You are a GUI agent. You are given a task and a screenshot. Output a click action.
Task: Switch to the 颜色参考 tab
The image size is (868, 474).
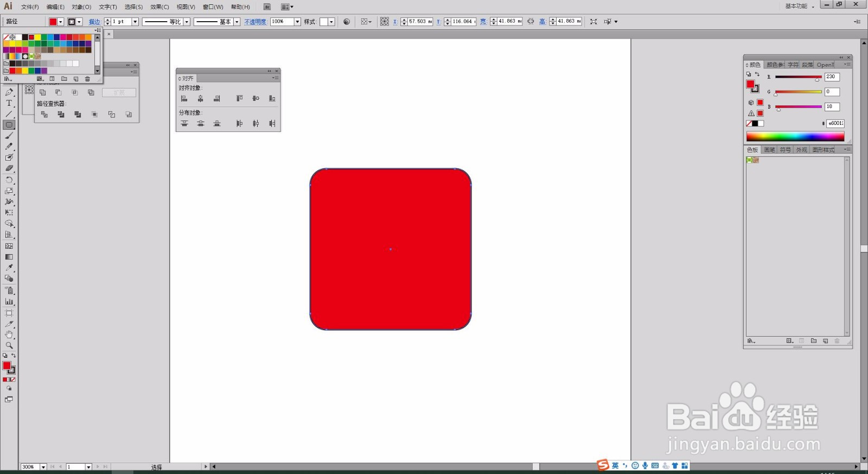775,65
